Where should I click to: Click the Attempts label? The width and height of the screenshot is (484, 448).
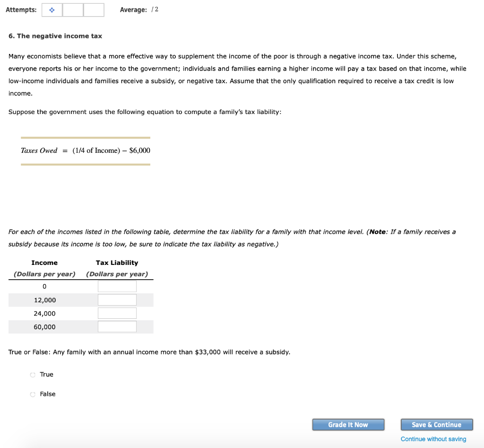click(21, 9)
